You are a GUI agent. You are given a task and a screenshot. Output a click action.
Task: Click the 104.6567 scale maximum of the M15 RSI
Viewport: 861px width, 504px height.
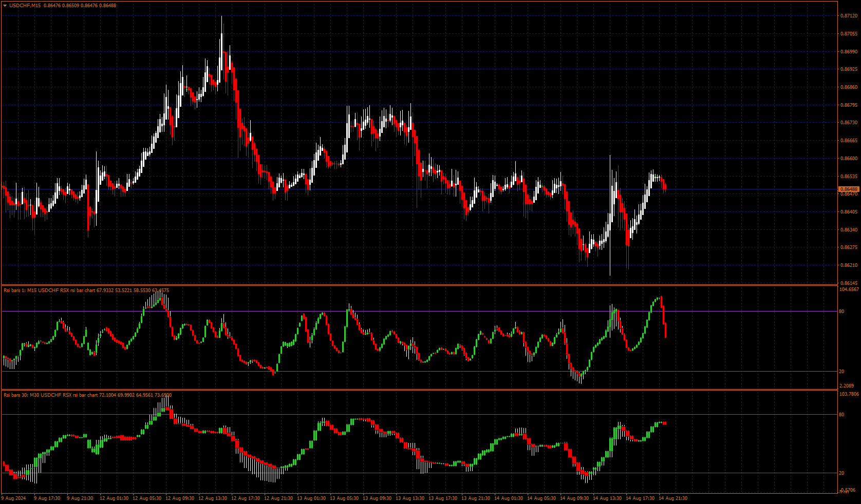pyautogui.click(x=849, y=289)
